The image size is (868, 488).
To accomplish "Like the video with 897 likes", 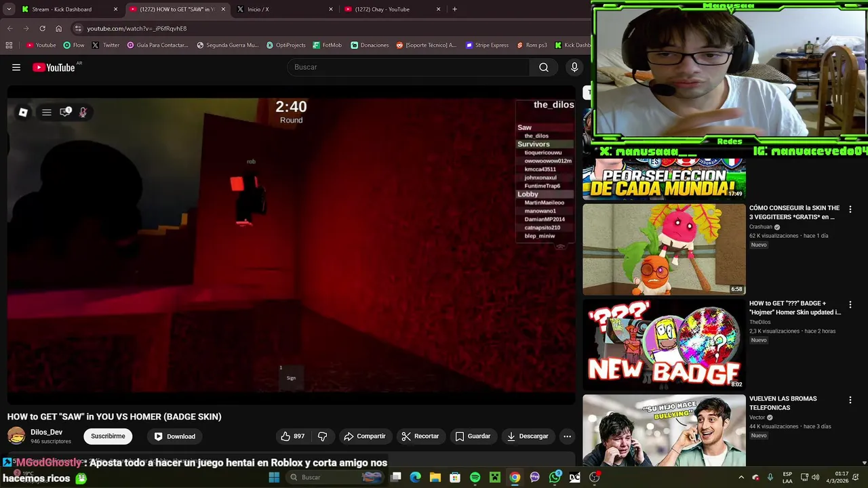I will [x=292, y=436].
